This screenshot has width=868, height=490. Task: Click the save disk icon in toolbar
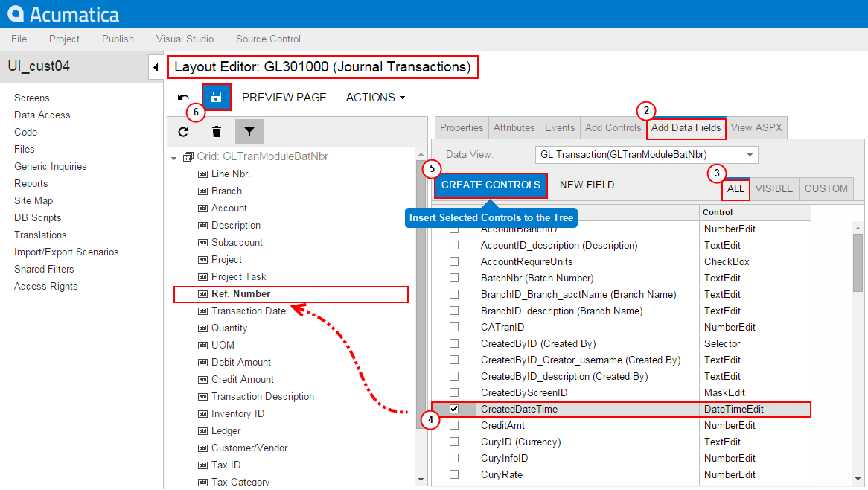click(216, 97)
